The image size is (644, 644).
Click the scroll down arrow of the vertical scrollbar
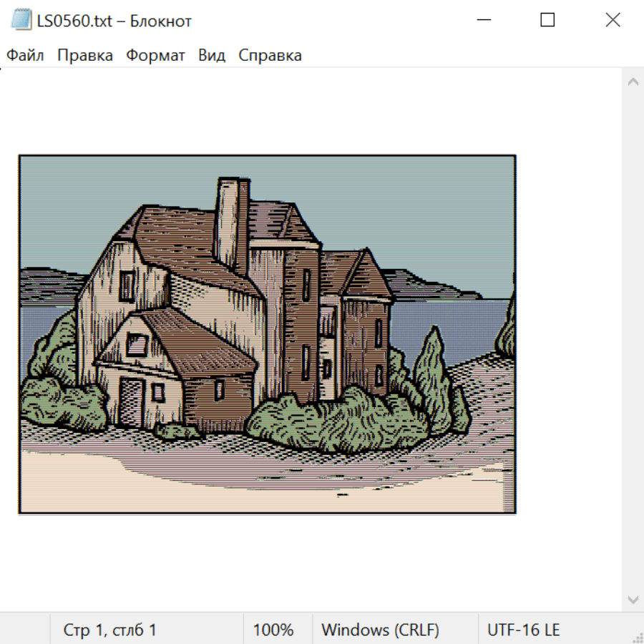pos(633,599)
